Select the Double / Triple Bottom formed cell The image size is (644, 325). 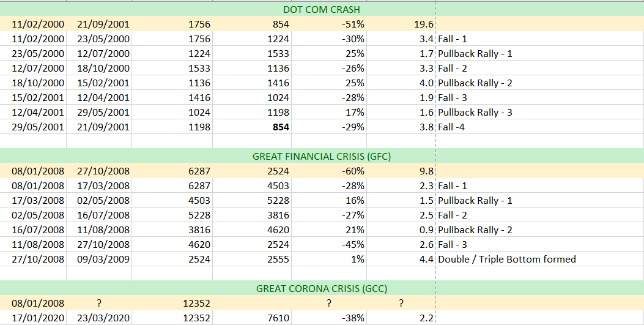pyautogui.click(x=506, y=260)
